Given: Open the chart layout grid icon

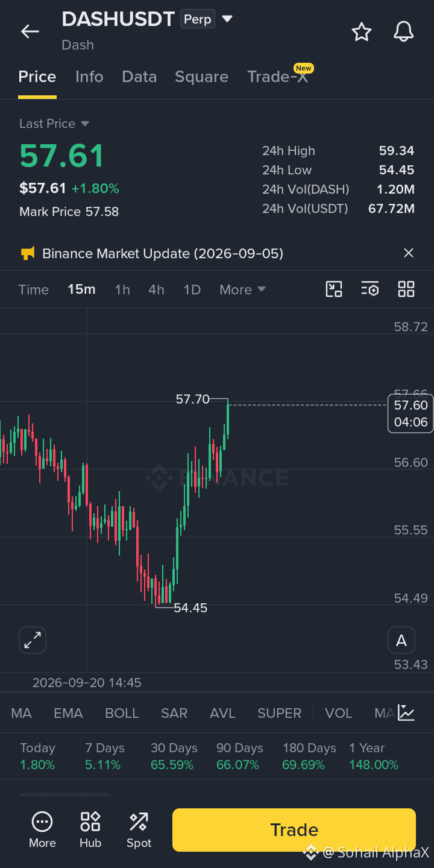Looking at the screenshot, I should [406, 290].
